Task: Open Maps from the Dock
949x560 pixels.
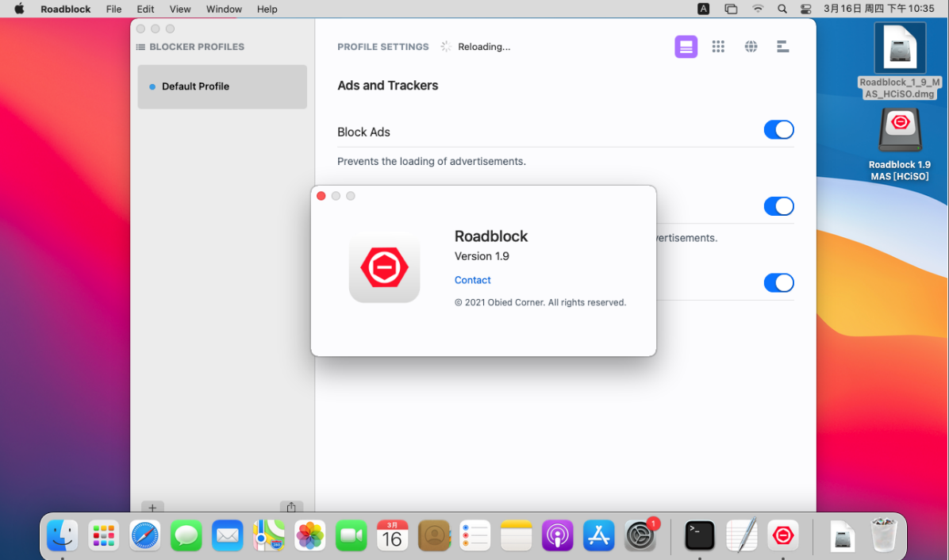Action: coord(269,535)
